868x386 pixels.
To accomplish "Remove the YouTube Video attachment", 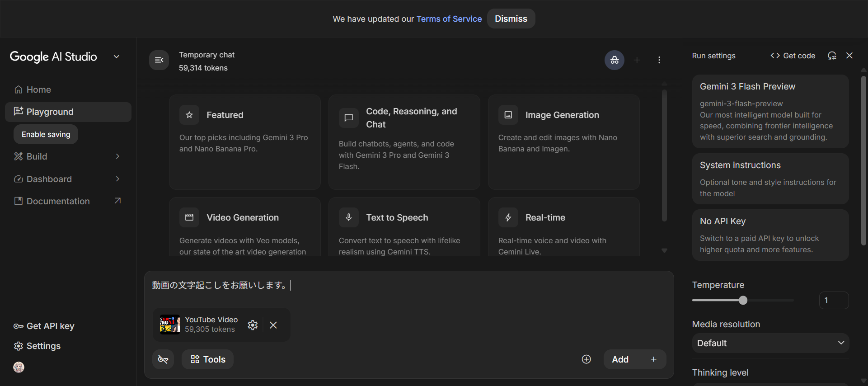I will point(273,325).
